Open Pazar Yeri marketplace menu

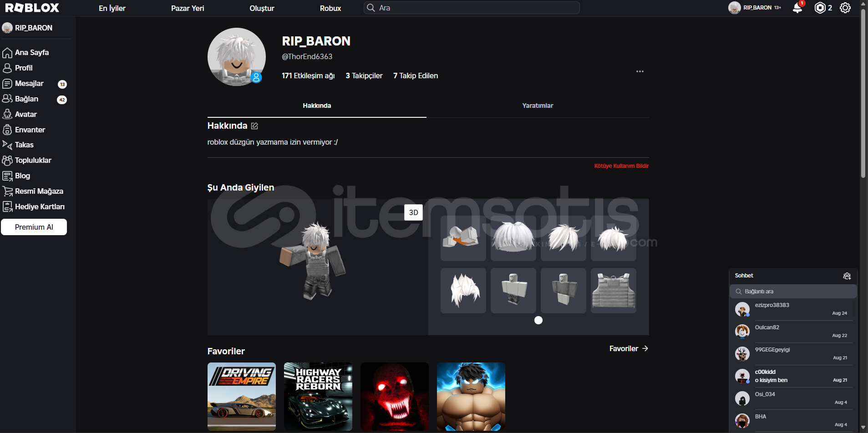pos(188,8)
